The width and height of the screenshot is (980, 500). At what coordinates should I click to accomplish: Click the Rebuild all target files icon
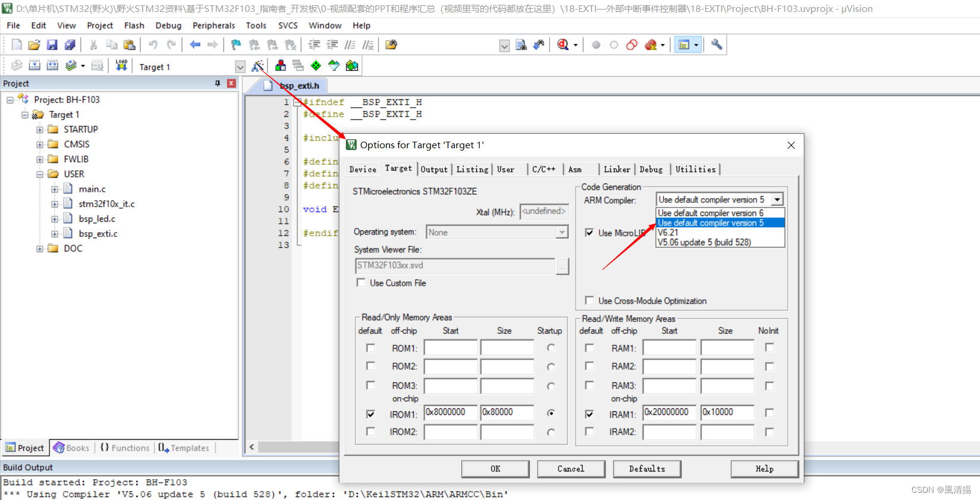click(52, 65)
